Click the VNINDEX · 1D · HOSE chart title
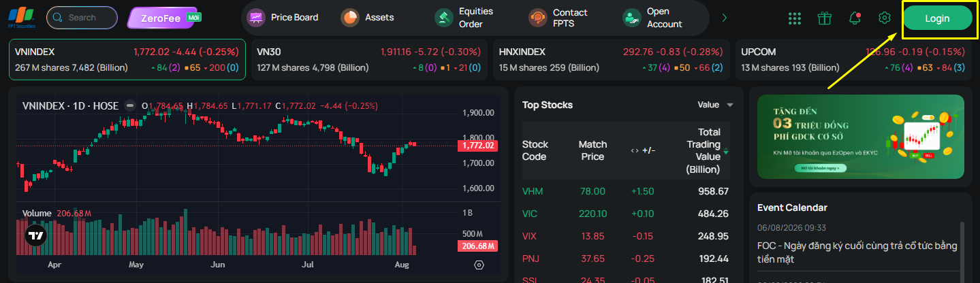The image size is (980, 283). coord(70,105)
